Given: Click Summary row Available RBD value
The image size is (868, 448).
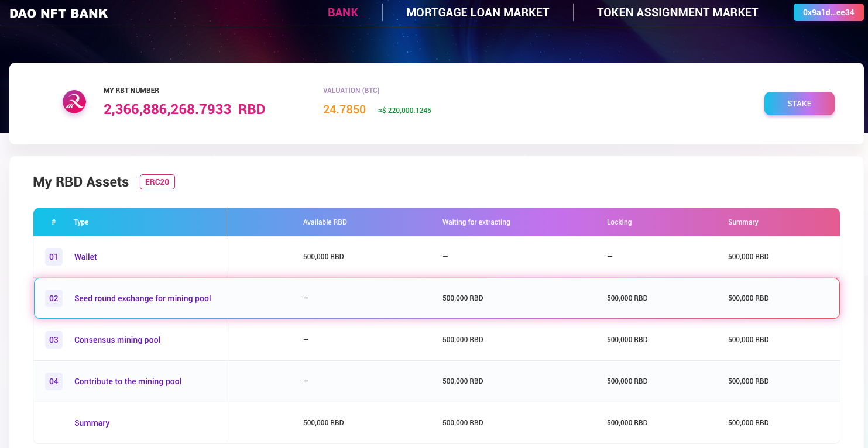Looking at the screenshot, I should coord(324,423).
